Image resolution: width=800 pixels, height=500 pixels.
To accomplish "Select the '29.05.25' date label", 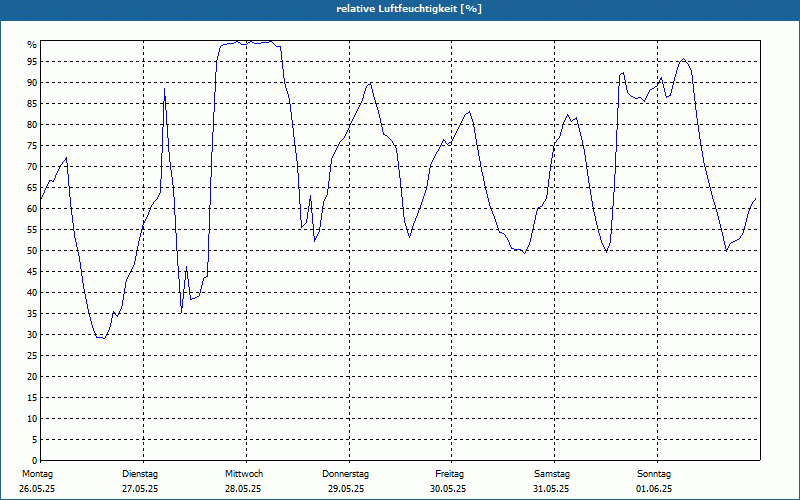I will (x=346, y=489).
